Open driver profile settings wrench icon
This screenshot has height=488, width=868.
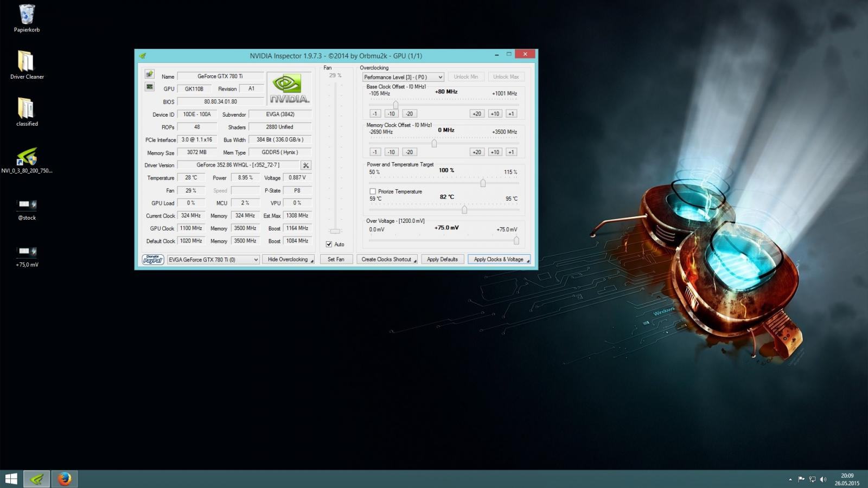click(x=306, y=165)
